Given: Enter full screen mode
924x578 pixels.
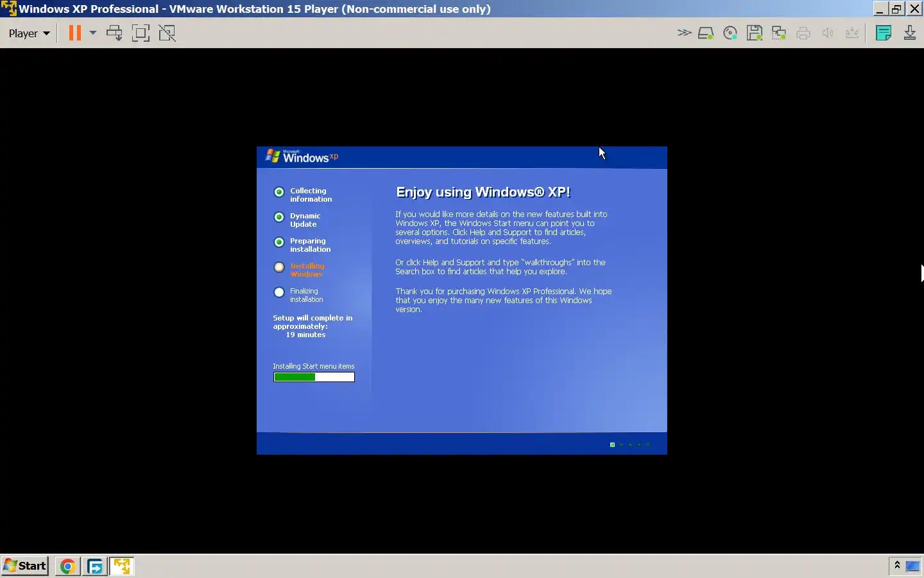Looking at the screenshot, I should [141, 33].
